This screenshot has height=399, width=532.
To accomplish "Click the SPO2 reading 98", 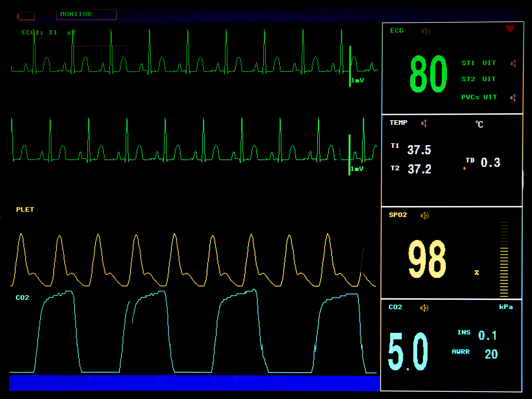I will [427, 259].
